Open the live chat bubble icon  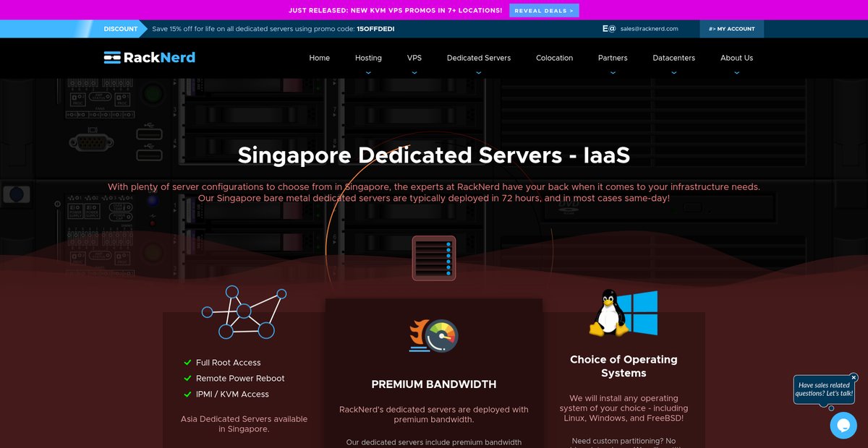click(x=843, y=426)
